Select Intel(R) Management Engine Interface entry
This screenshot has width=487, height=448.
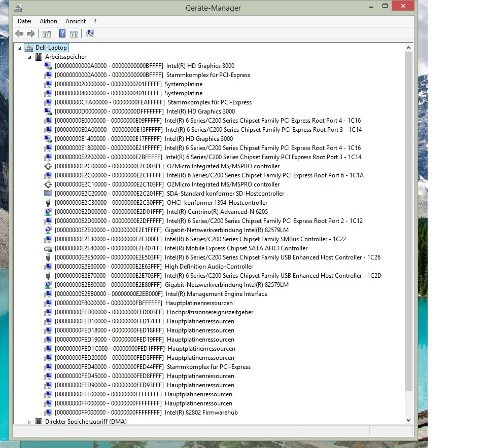pyautogui.click(x=161, y=294)
